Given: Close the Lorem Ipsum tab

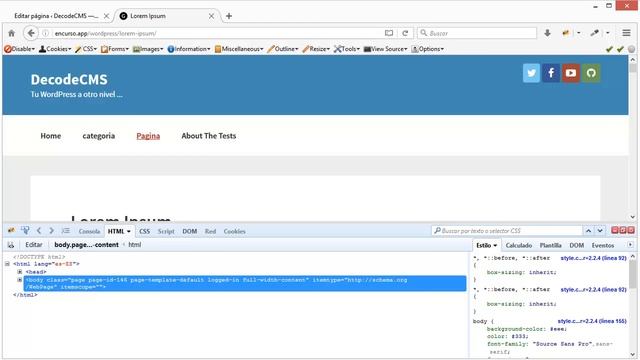Looking at the screenshot, I should 211,16.
